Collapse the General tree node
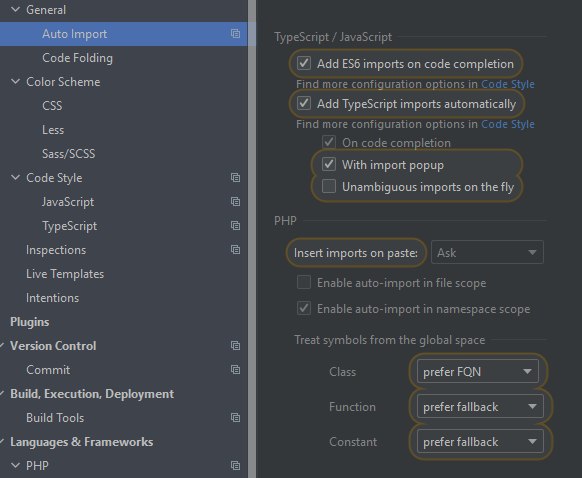This screenshot has height=478, width=582. tap(16, 9)
